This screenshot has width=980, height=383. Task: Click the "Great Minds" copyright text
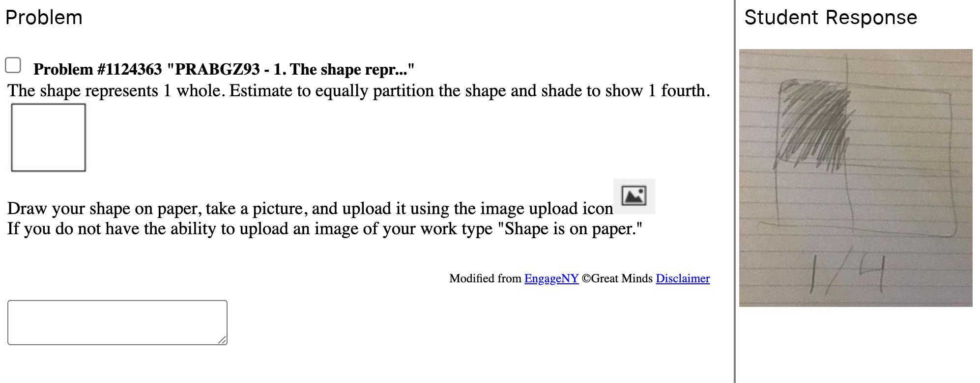point(617,278)
